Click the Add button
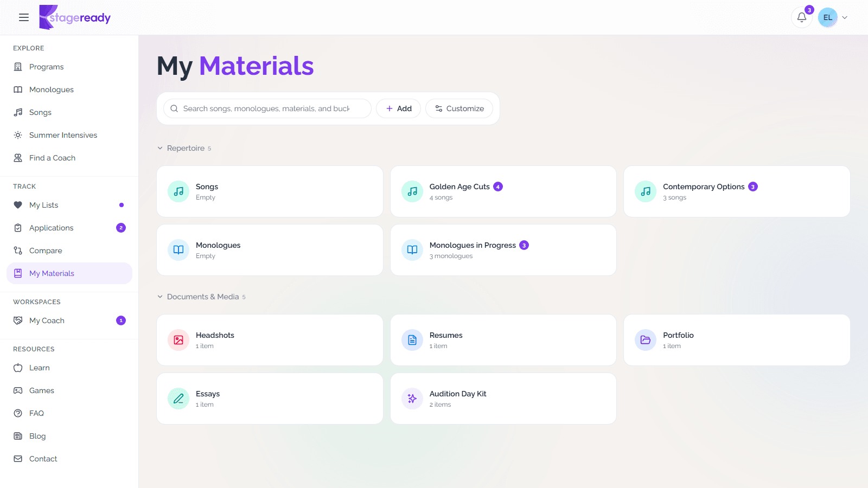The width and height of the screenshot is (868, 488). [x=398, y=108]
